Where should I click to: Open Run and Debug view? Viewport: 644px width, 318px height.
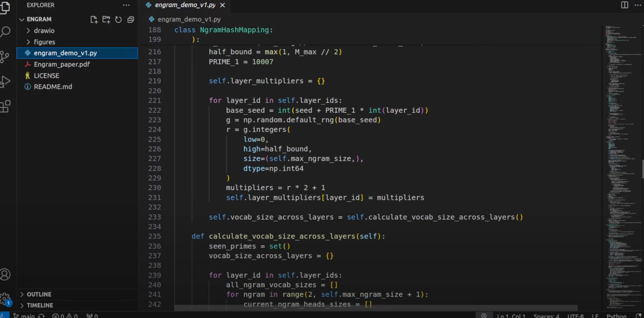(x=5, y=81)
